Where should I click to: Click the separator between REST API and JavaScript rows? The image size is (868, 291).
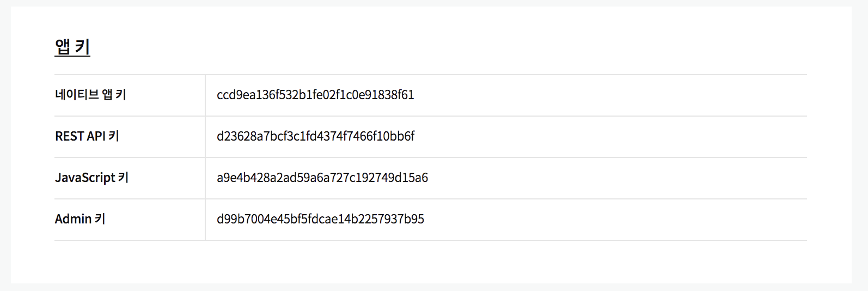pyautogui.click(x=430, y=157)
